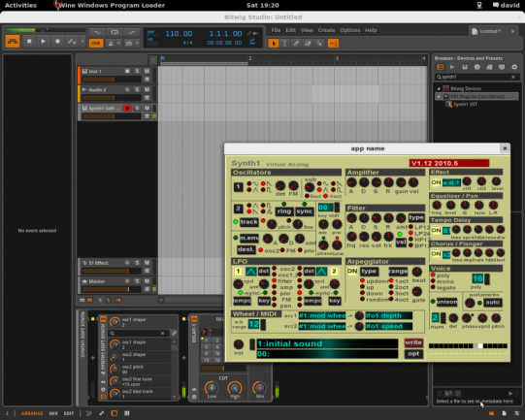The width and height of the screenshot is (525, 420).
Task: Switch to MIX view at the bottom
Action: click(x=53, y=413)
